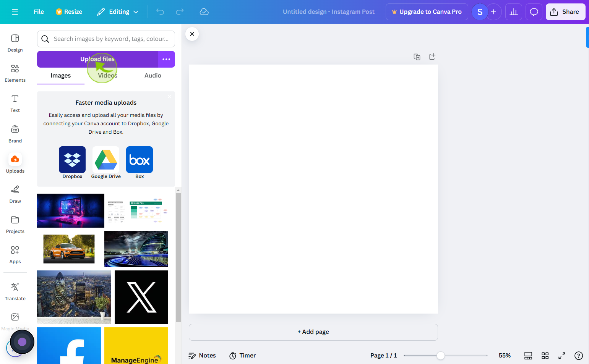This screenshot has width=589, height=364.
Task: Open the Resize option
Action: tap(69, 12)
